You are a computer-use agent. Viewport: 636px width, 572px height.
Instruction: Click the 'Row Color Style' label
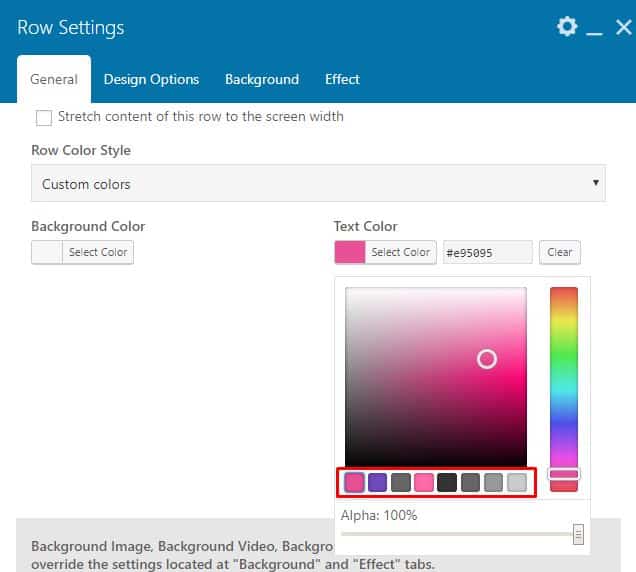coord(81,151)
